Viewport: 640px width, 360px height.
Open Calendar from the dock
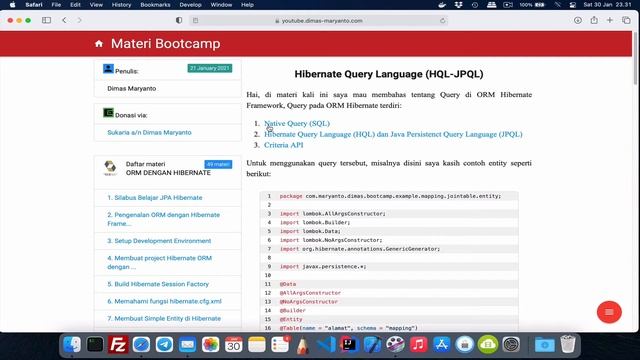coord(233,345)
